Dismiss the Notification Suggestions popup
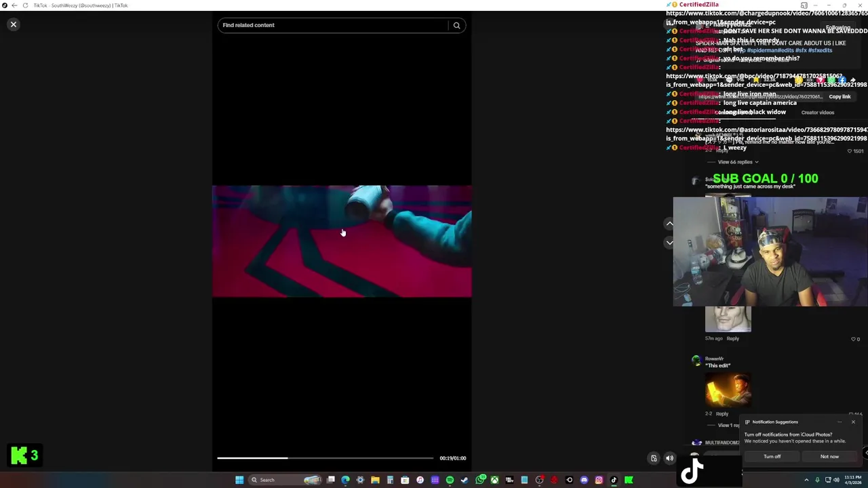 point(853,422)
